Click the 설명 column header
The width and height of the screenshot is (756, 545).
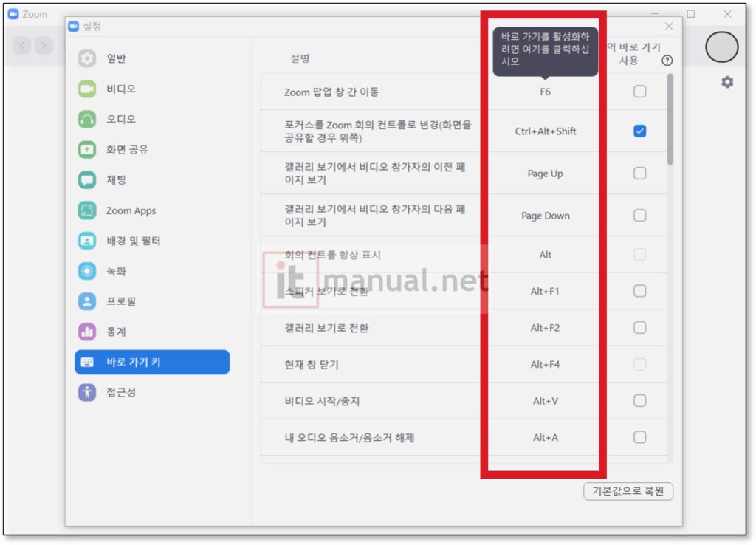click(300, 58)
